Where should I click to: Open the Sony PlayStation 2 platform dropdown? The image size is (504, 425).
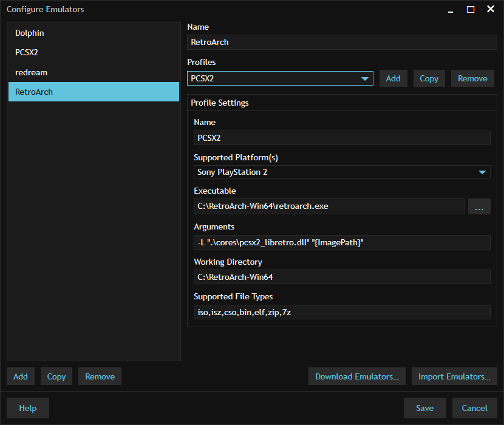point(340,172)
